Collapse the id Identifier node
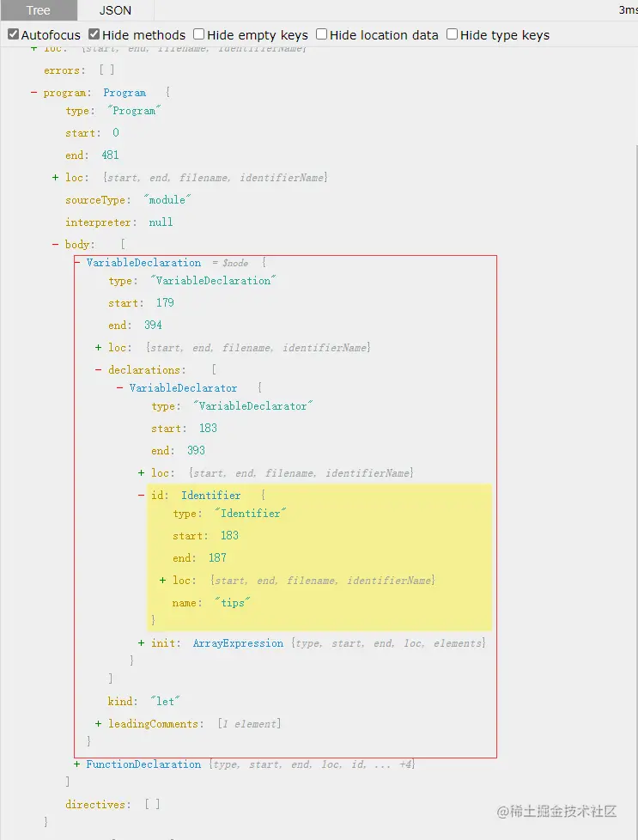 (x=141, y=495)
